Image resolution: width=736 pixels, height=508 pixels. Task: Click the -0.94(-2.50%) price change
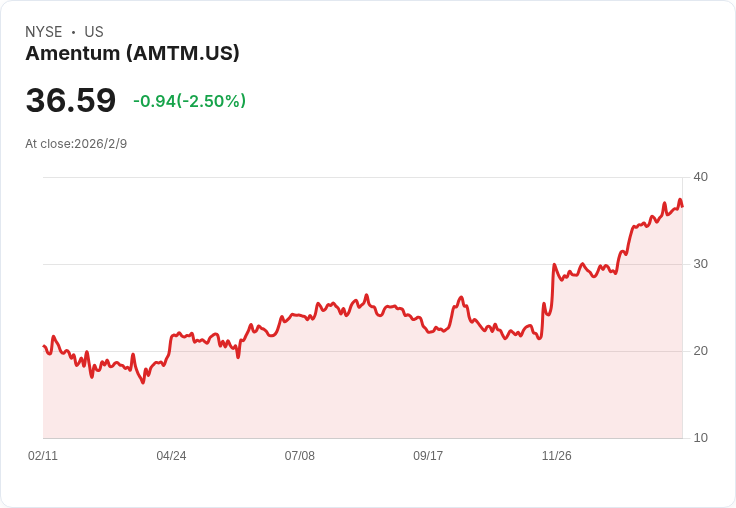pos(189,101)
